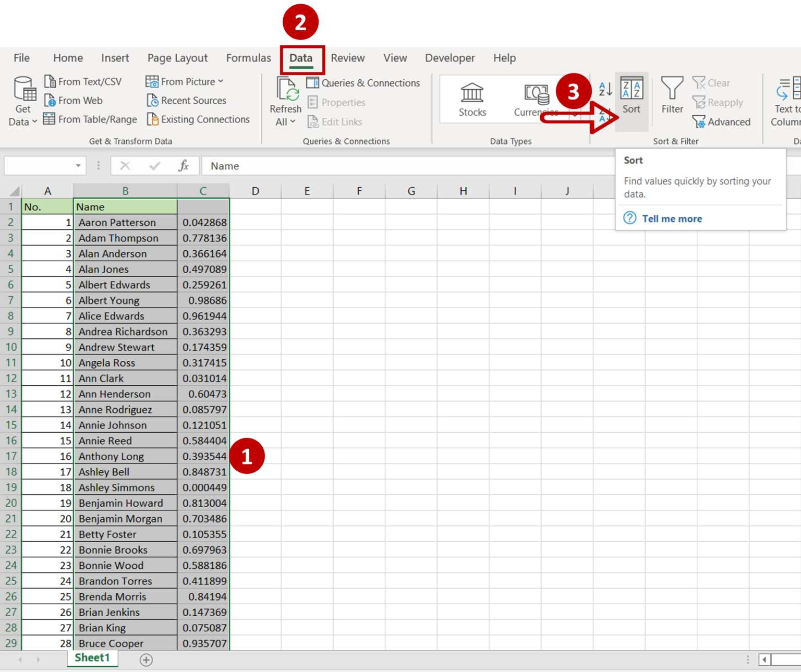Viewport: 801px width, 672px height.
Task: Click cell Bruce Cooper
Action: click(125, 643)
